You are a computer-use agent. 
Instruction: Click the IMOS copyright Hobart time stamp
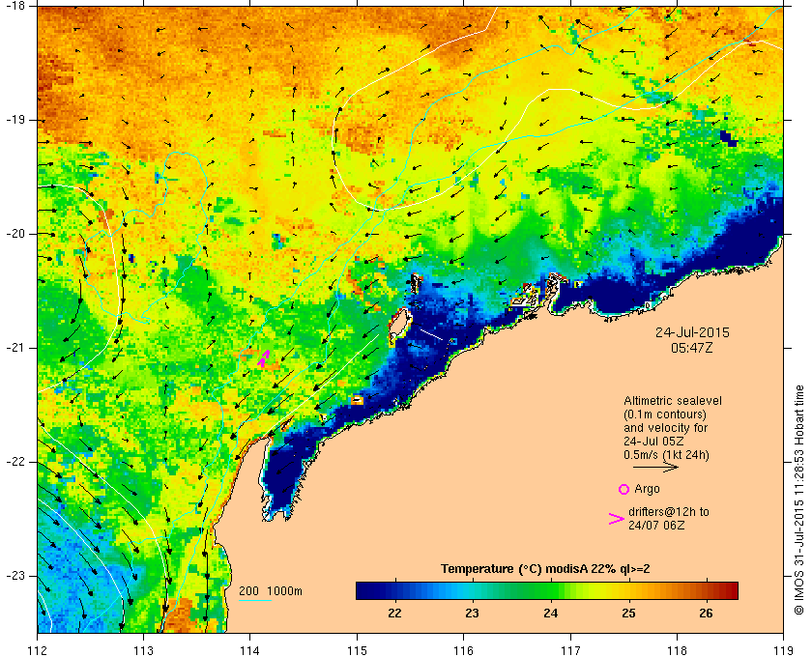[x=799, y=500]
